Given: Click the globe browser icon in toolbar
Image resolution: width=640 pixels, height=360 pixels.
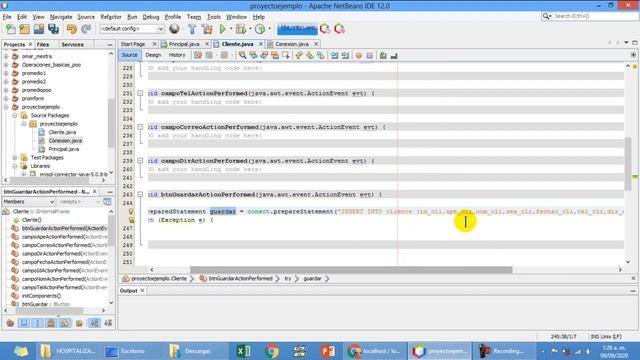Looking at the screenshot, I should coord(174,29).
